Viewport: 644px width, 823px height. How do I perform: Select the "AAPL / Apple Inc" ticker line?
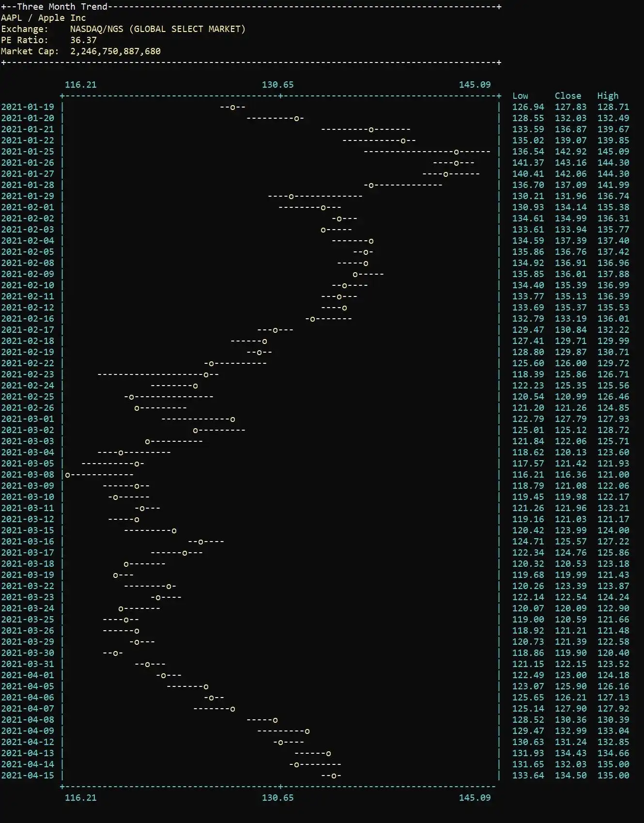[x=44, y=18]
